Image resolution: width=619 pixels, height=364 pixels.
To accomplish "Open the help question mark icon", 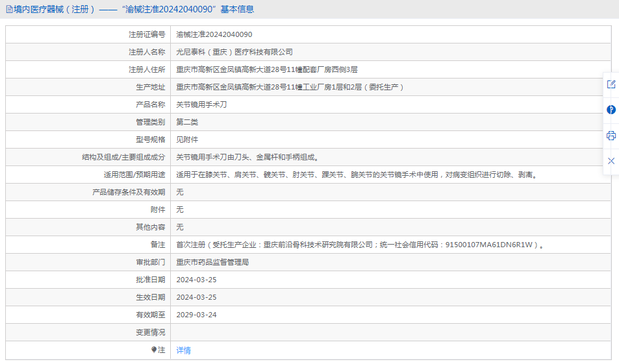I will [x=611, y=110].
